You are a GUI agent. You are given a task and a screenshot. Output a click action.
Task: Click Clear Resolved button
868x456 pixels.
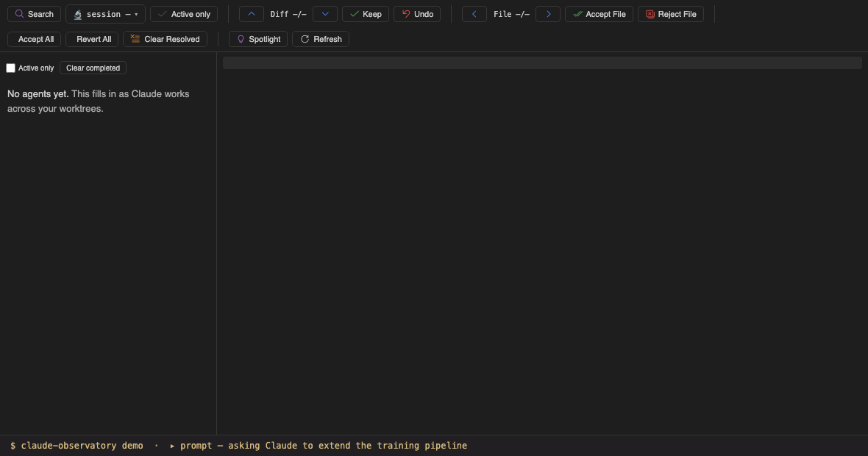[x=165, y=39]
